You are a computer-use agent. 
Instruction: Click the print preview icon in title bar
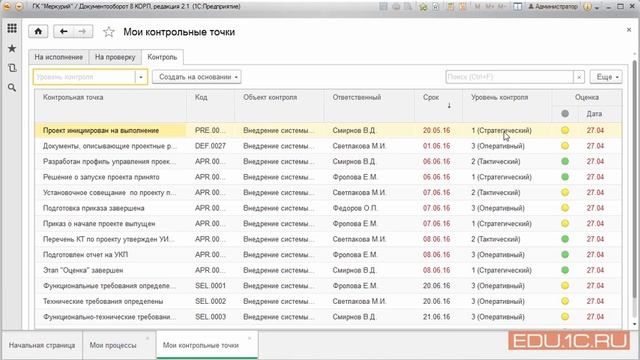click(x=408, y=7)
